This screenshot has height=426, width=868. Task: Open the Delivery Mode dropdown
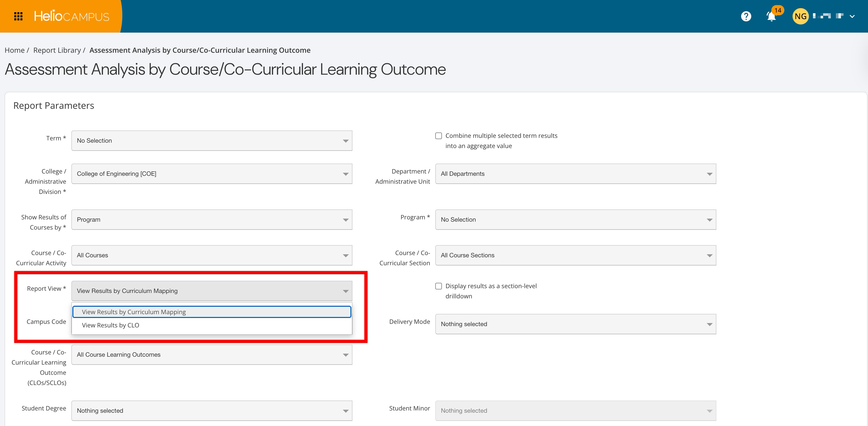[575, 324]
